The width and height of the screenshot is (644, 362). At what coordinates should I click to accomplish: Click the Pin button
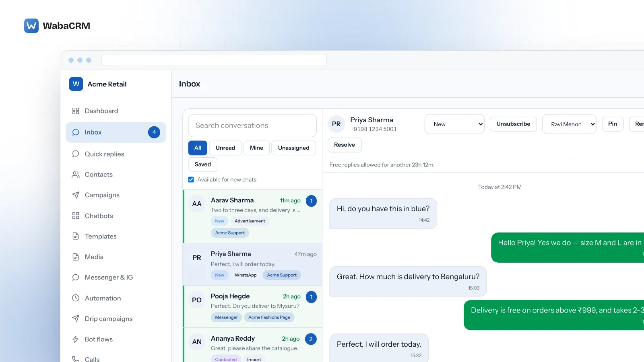[613, 124]
